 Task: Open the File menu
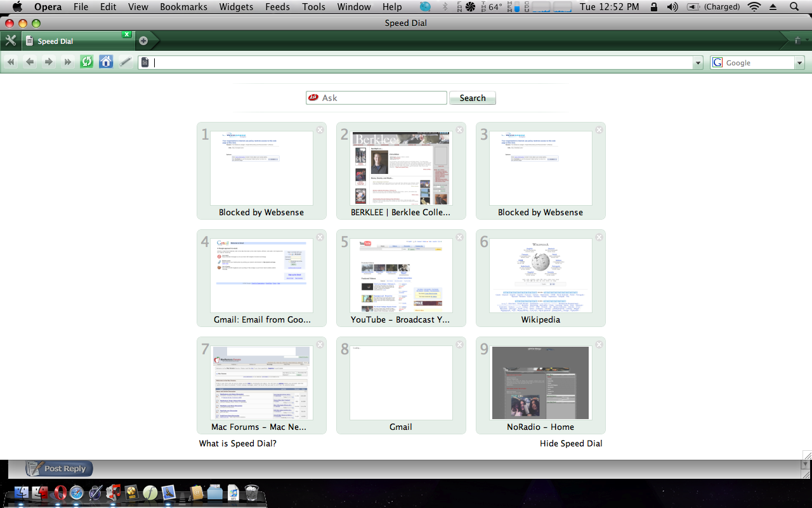point(81,7)
